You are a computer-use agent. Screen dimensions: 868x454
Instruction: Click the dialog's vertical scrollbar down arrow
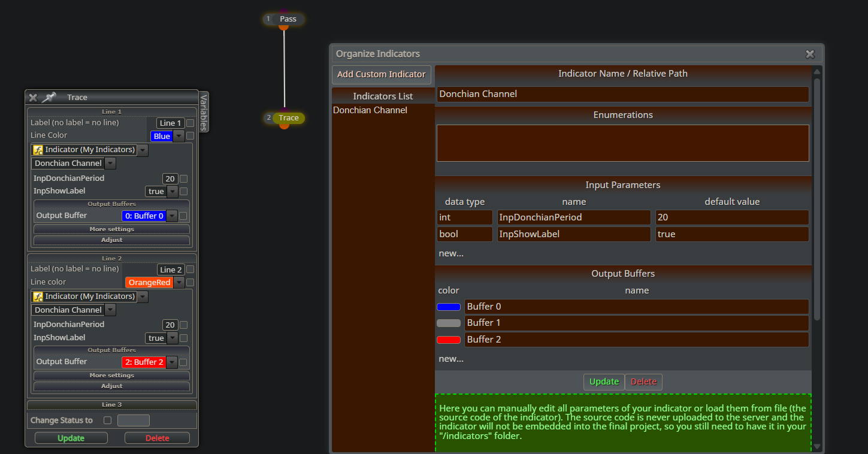pos(817,446)
